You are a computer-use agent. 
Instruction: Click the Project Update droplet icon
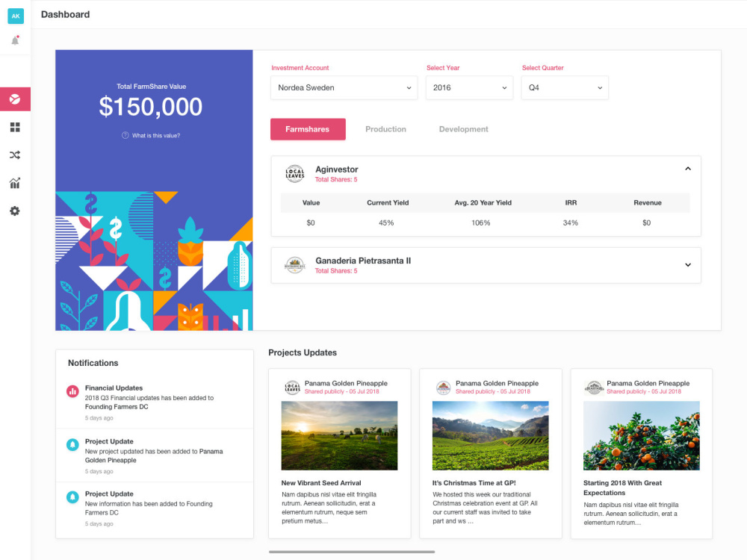click(73, 444)
